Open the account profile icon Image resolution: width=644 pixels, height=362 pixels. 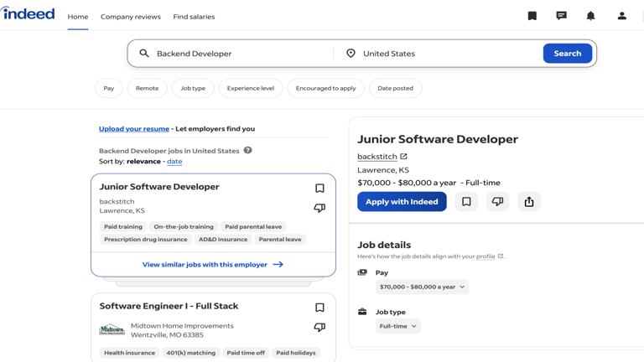click(622, 16)
